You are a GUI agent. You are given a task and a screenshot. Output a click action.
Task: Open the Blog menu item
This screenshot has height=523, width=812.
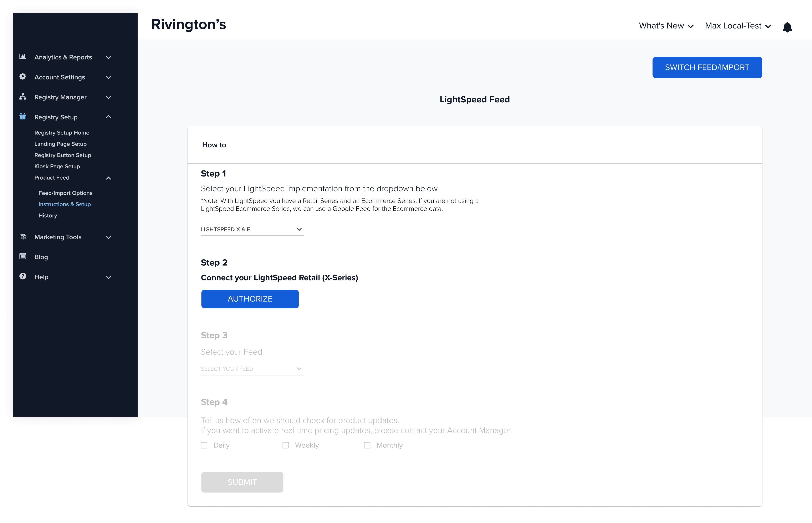41,257
